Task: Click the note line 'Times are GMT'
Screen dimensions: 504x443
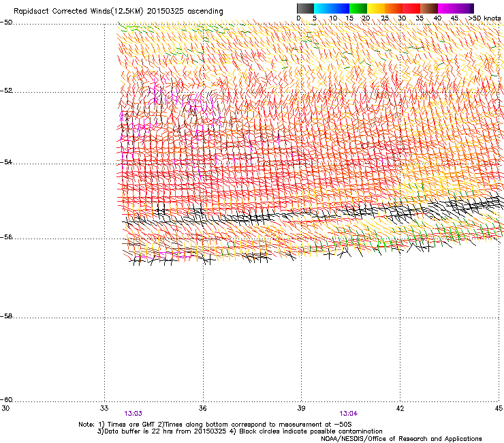Action: (131, 425)
